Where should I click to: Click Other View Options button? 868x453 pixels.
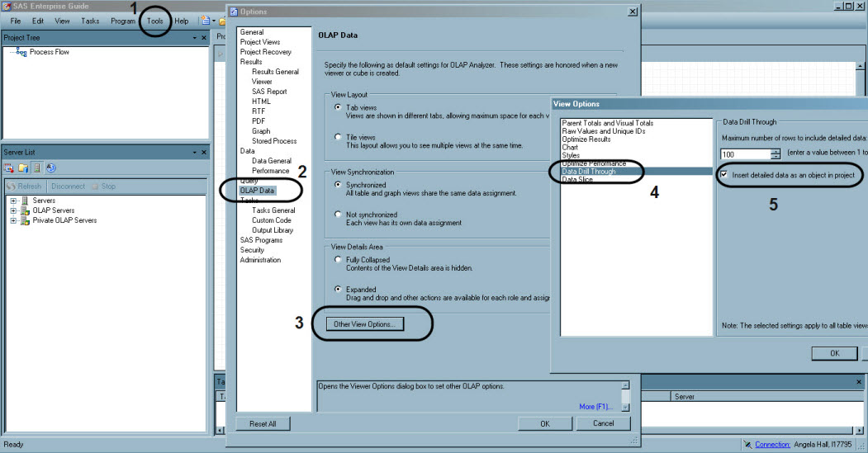click(x=365, y=324)
